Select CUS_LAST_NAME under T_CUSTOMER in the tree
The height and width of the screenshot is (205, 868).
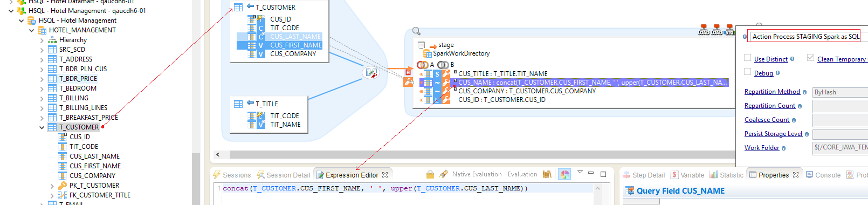coord(94,156)
